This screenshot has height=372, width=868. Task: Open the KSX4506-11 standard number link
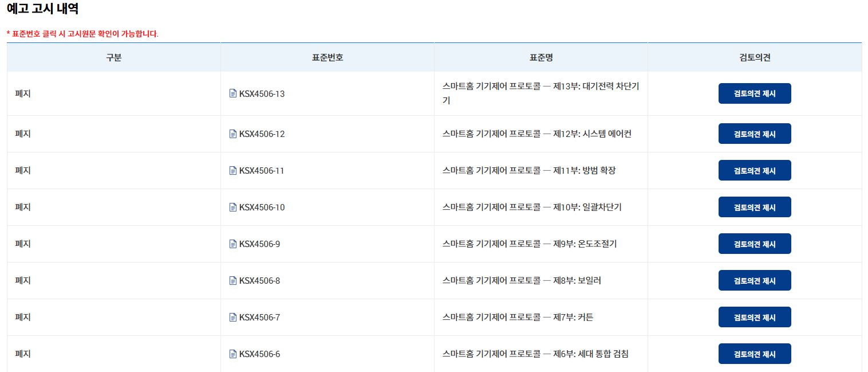pos(262,171)
